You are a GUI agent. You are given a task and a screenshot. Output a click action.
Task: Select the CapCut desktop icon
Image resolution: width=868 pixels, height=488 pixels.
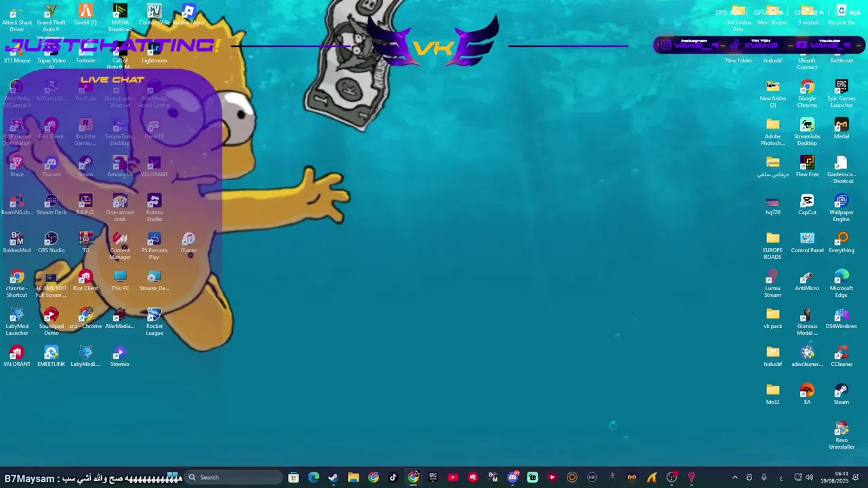click(x=807, y=205)
